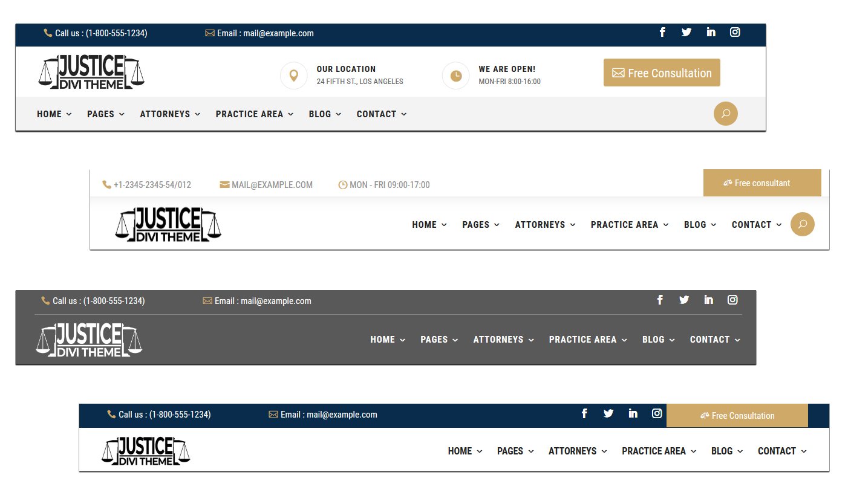This screenshot has height=504, width=851.
Task: Click Email : mail@example.com in first header
Action: point(265,33)
